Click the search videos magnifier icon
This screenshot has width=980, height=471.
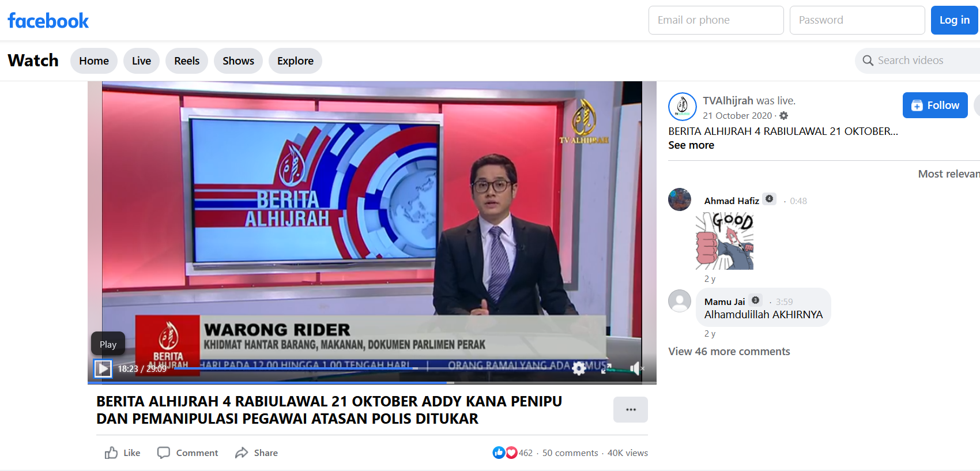coord(868,61)
